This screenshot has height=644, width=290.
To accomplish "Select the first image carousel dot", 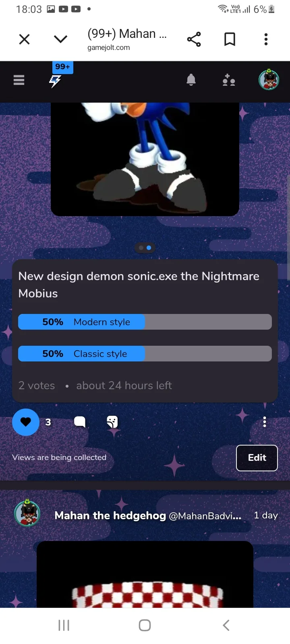I will pos(141,248).
